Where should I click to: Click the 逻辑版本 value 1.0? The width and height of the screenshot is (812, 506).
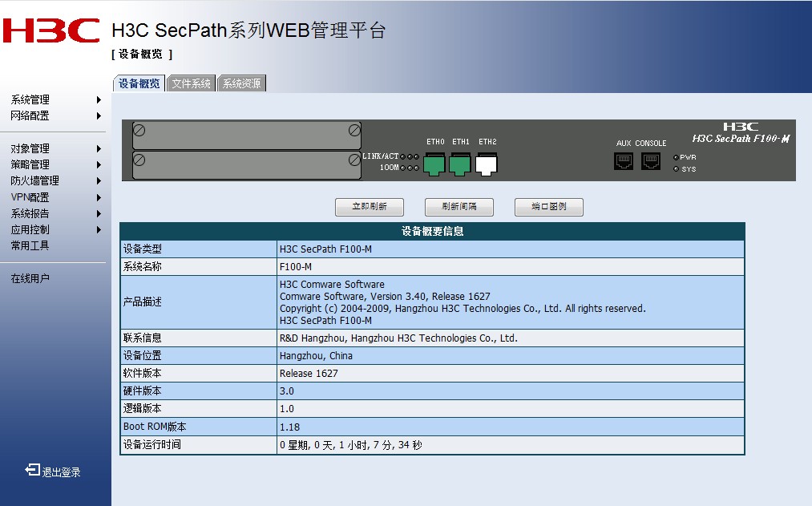[287, 409]
